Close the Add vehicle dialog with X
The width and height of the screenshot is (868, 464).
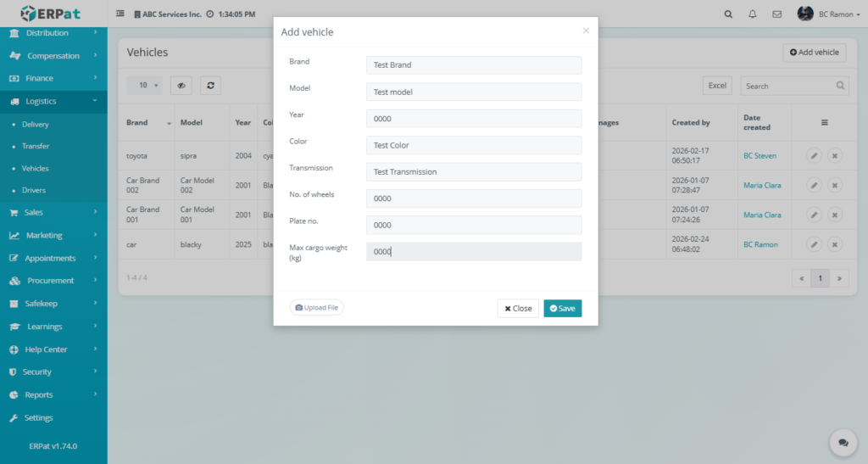click(586, 31)
